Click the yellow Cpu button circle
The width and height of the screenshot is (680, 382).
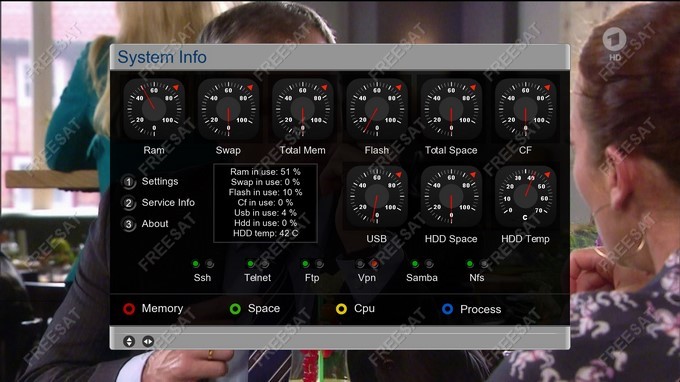click(x=341, y=309)
